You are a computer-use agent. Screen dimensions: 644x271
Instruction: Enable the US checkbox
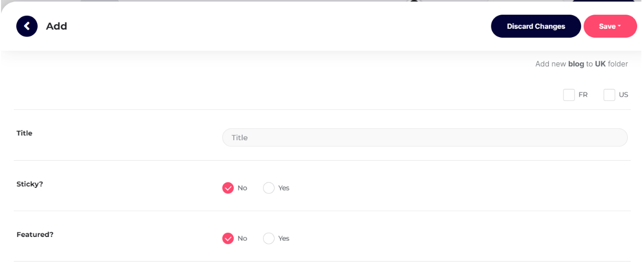pos(609,95)
